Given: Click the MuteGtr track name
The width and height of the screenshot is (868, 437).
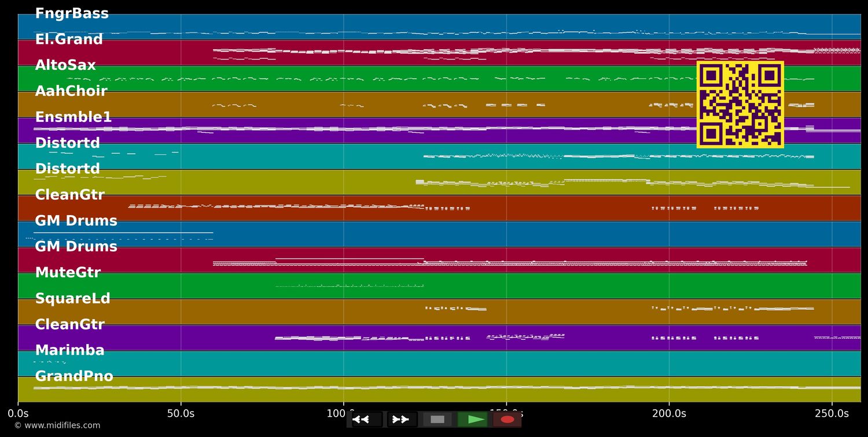Looking at the screenshot, I should 69,272.
